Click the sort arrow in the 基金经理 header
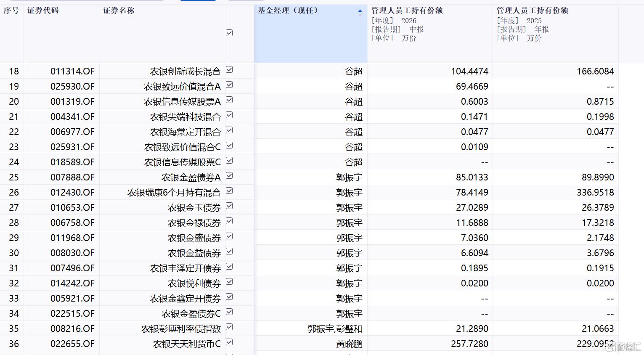 click(360, 13)
